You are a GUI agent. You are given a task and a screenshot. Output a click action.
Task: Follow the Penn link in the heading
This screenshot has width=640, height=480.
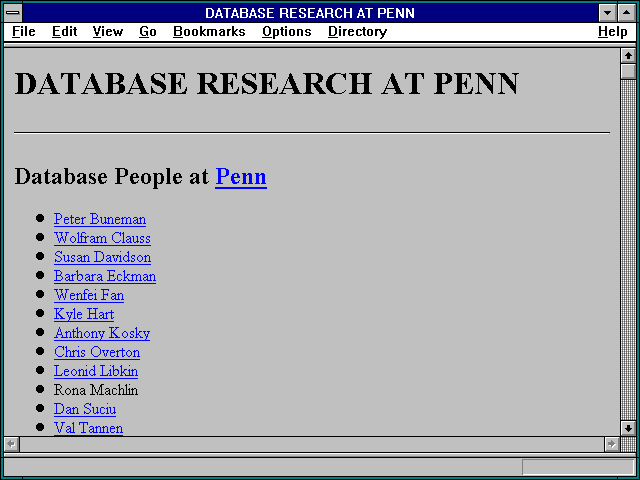point(241,176)
